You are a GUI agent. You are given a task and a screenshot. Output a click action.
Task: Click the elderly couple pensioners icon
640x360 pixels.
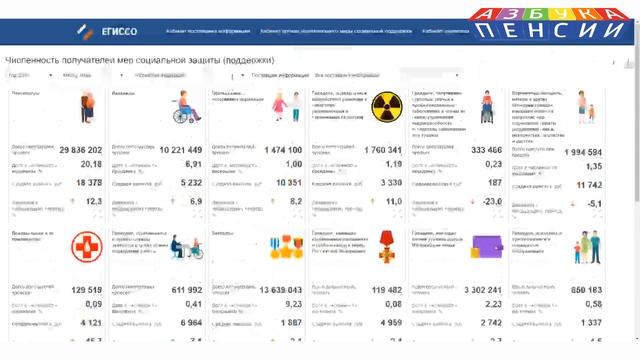pyautogui.click(x=87, y=107)
